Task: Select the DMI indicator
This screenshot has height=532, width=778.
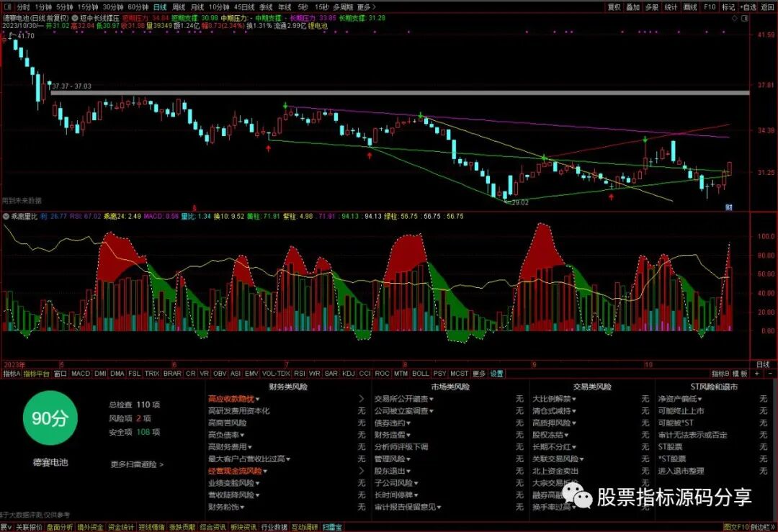Action: coord(100,374)
